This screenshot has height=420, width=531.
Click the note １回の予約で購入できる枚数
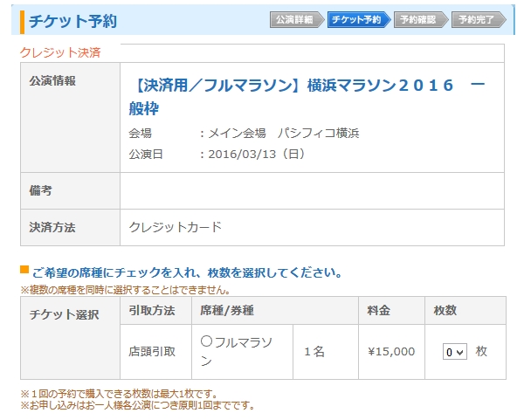pyautogui.click(x=119, y=394)
